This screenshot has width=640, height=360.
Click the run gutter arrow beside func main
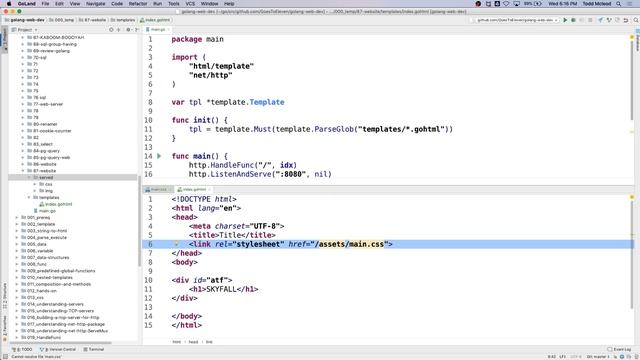click(x=159, y=156)
